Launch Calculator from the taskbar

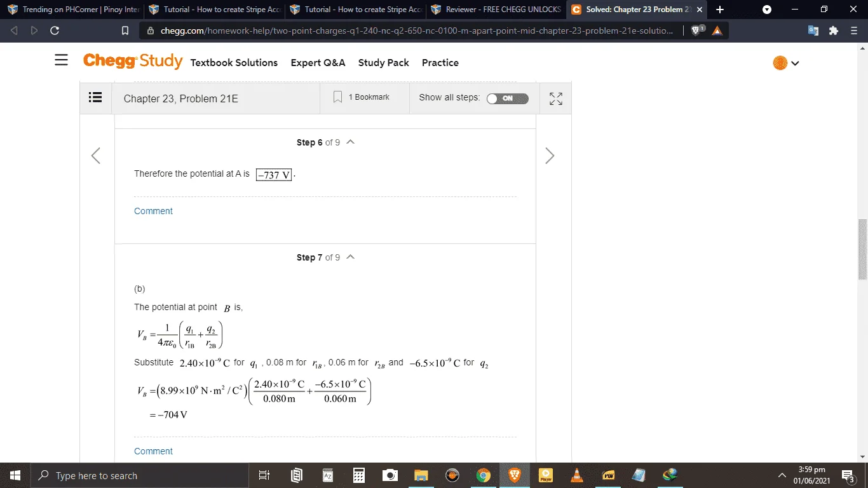point(358,475)
